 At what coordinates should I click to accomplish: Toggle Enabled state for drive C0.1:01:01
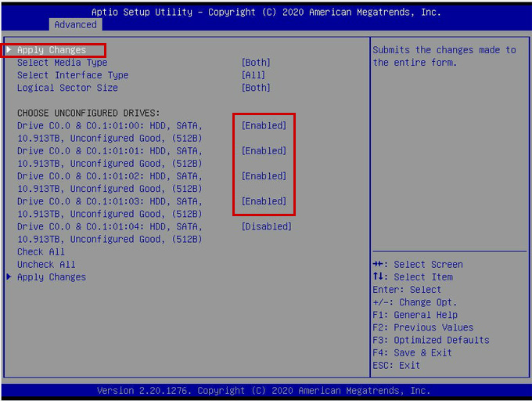[x=264, y=150]
